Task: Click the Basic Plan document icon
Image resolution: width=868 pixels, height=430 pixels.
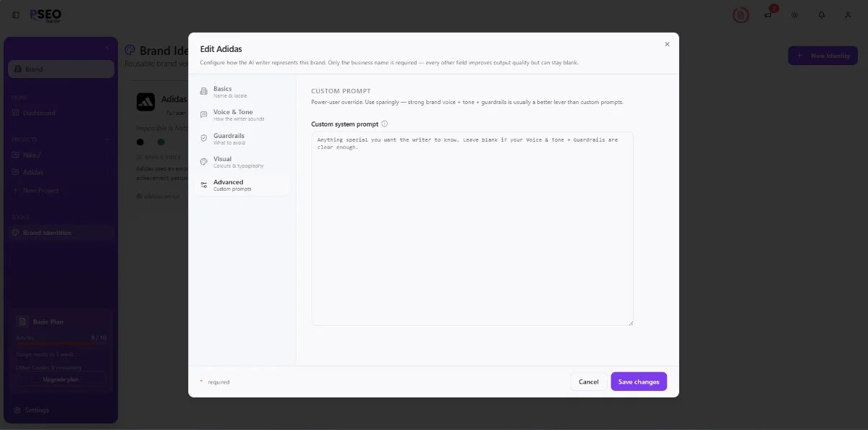Action: point(22,322)
